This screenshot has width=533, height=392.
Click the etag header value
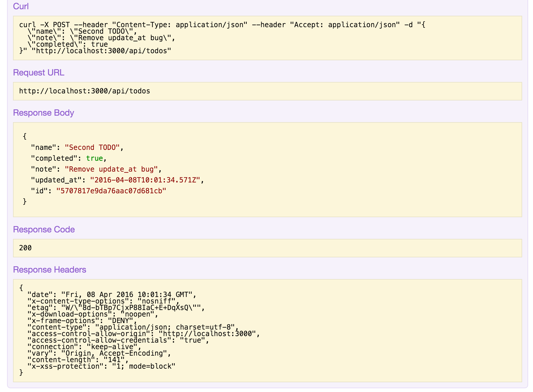tap(133, 308)
